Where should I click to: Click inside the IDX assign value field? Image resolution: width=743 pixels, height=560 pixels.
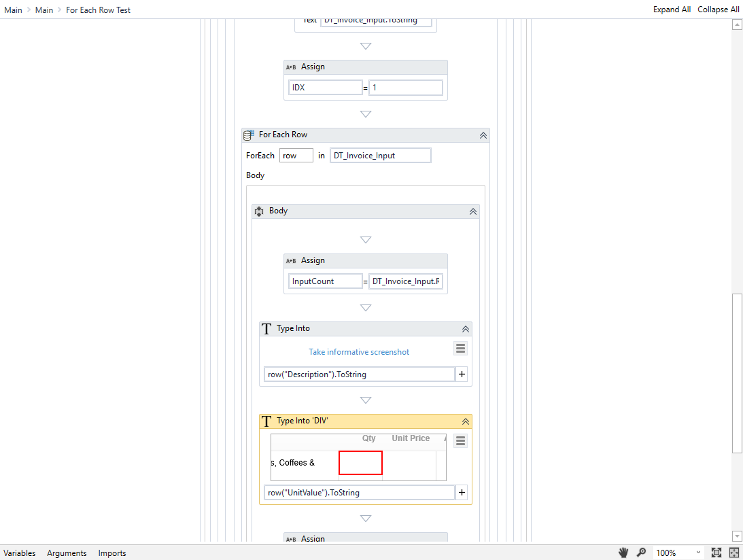coord(405,87)
